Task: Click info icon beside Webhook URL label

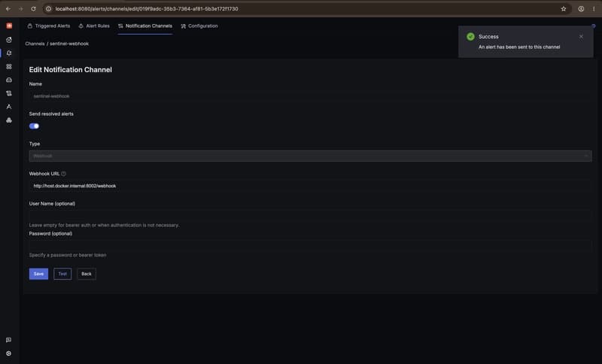Action: click(x=64, y=174)
